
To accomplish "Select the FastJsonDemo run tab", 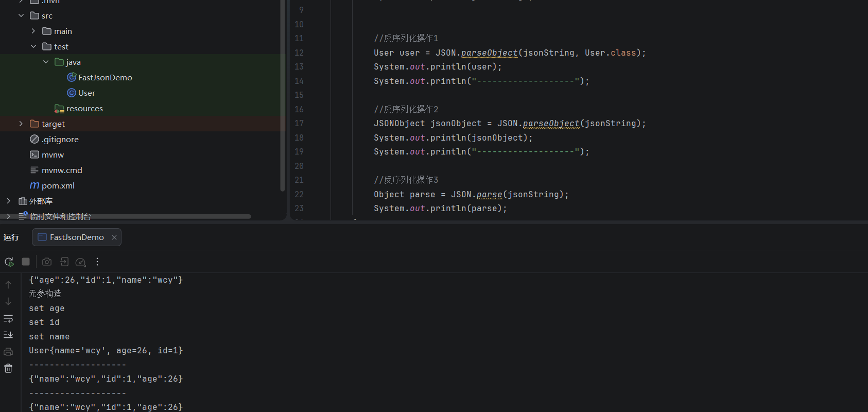I will click(77, 237).
